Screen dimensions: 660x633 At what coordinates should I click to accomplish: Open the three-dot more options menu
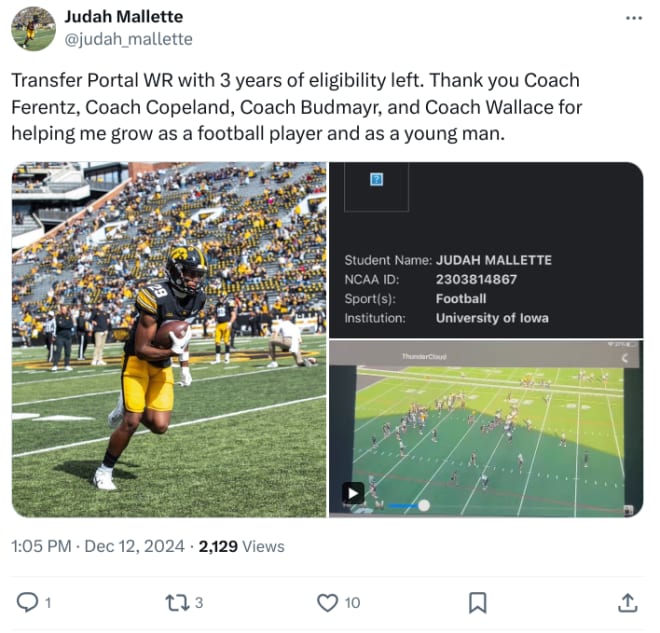(x=633, y=18)
